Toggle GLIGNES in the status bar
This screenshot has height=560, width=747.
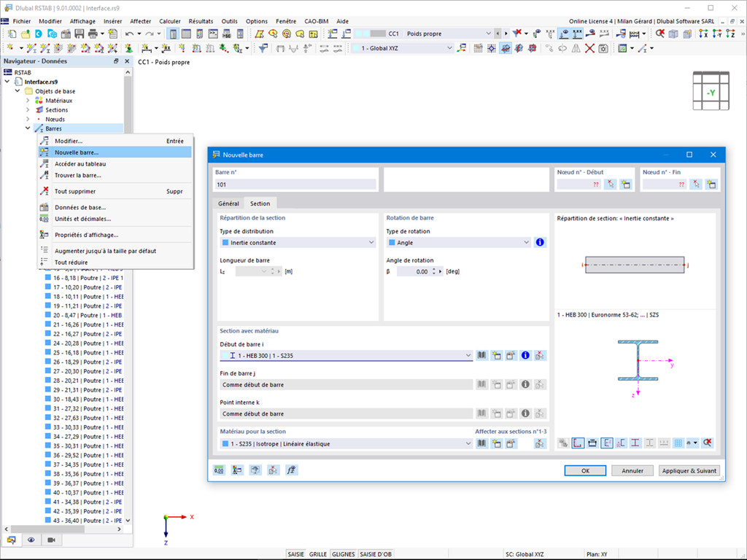[343, 554]
